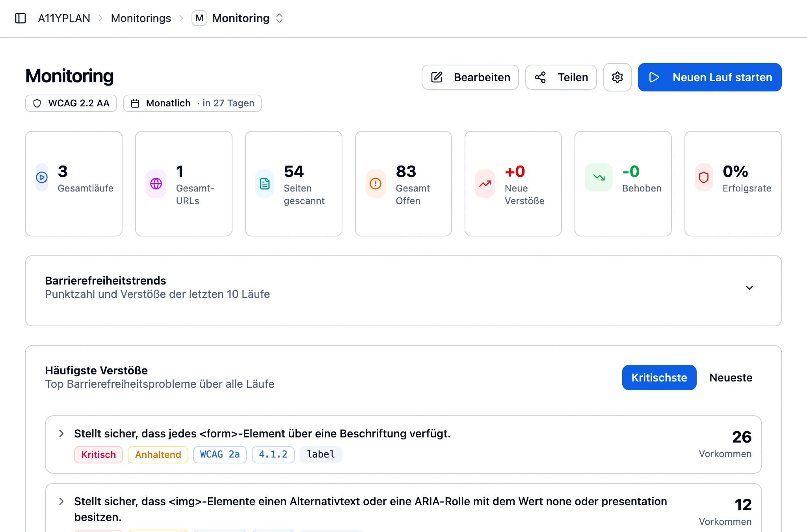Click the WCAG 2.2 AA shield icon
This screenshot has height=532, width=807.
point(38,103)
